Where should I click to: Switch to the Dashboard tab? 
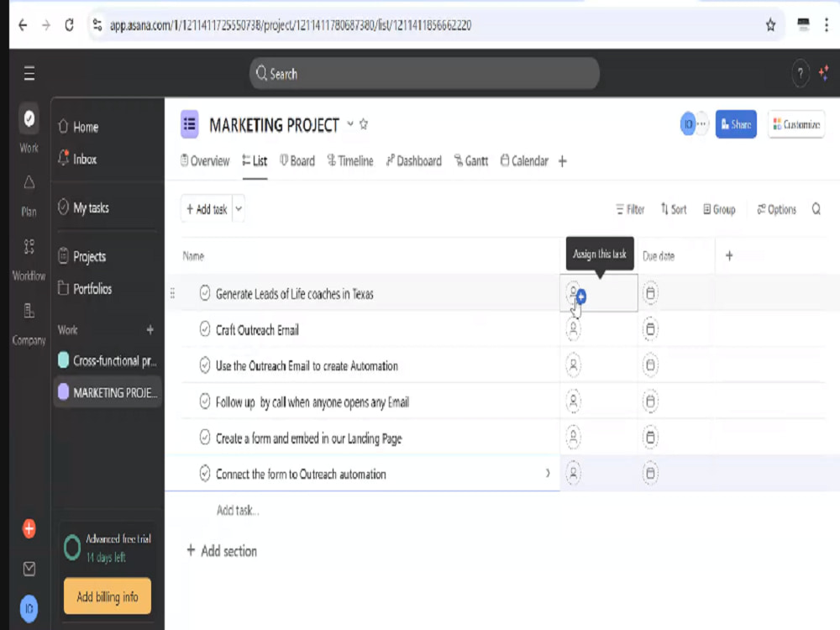[414, 160]
